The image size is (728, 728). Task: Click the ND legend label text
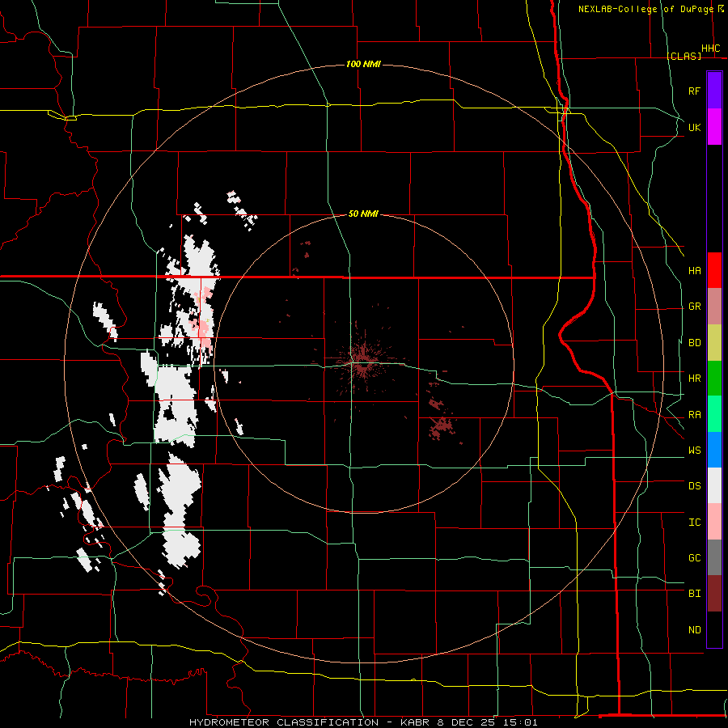point(694,629)
